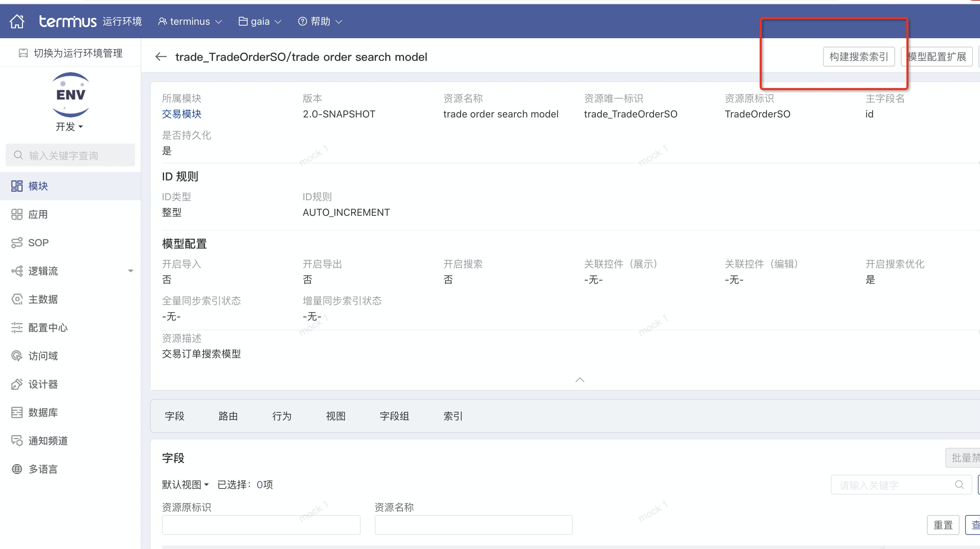Image resolution: width=980 pixels, height=549 pixels.
Task: Click the 配置中心 sliders icon
Action: point(17,328)
